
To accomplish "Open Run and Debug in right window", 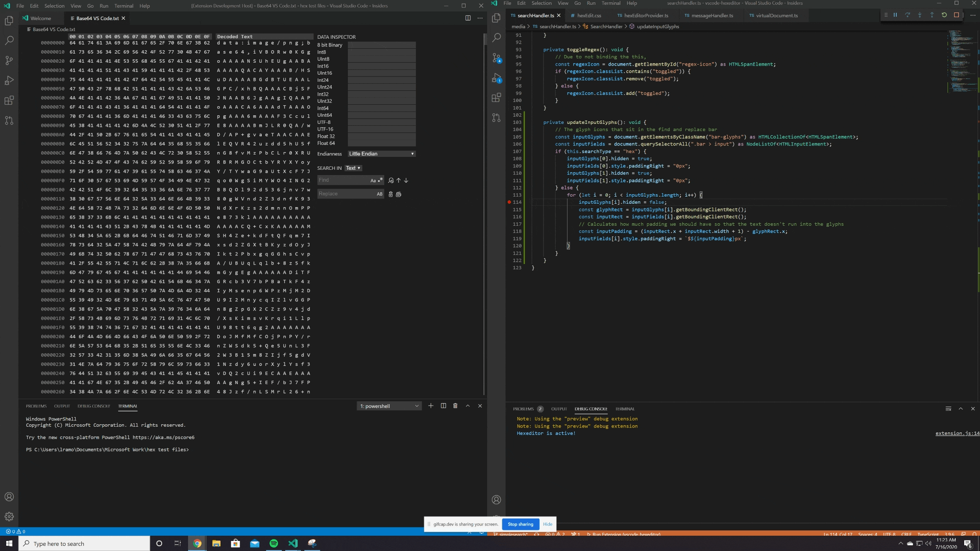I will (496, 77).
